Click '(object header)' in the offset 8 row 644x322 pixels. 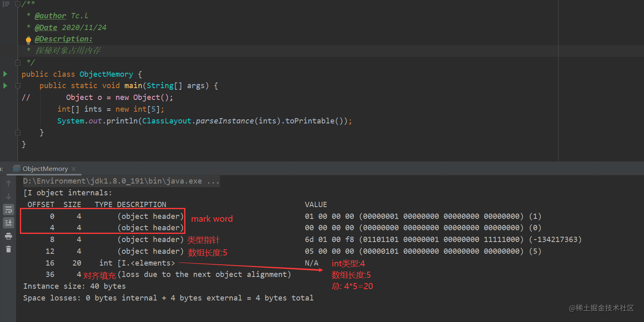pyautogui.click(x=150, y=240)
